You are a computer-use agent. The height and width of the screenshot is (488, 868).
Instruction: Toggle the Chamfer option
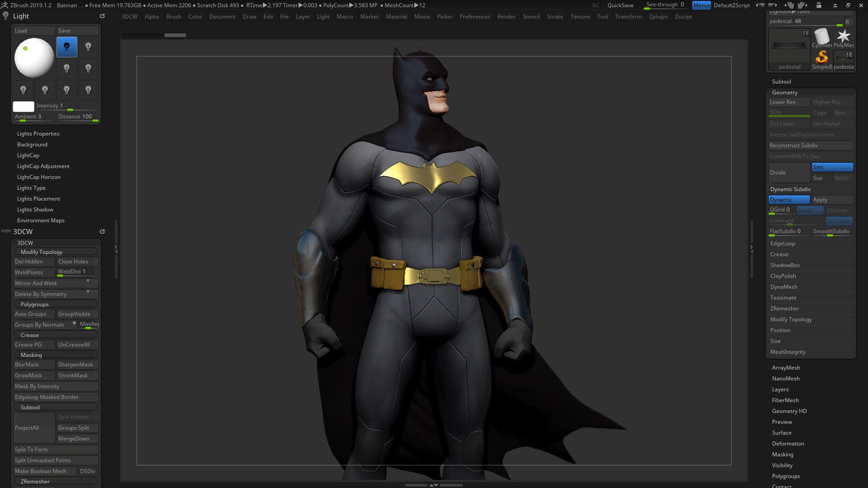[838, 211]
